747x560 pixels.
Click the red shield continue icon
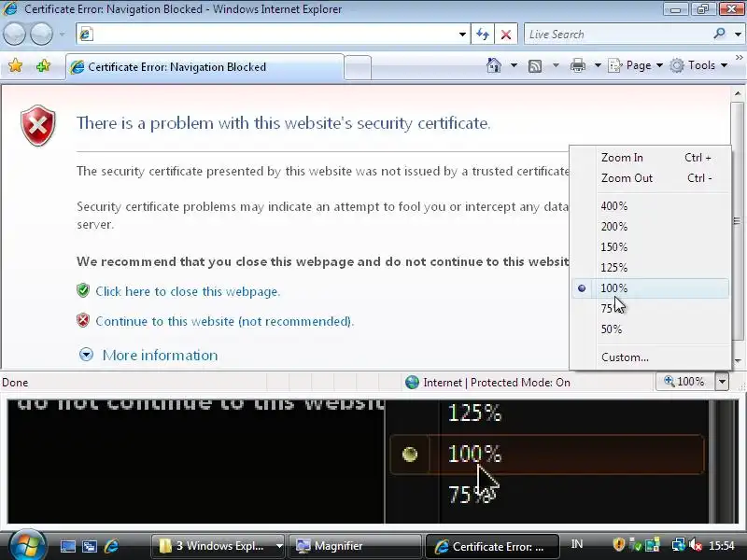tap(83, 320)
